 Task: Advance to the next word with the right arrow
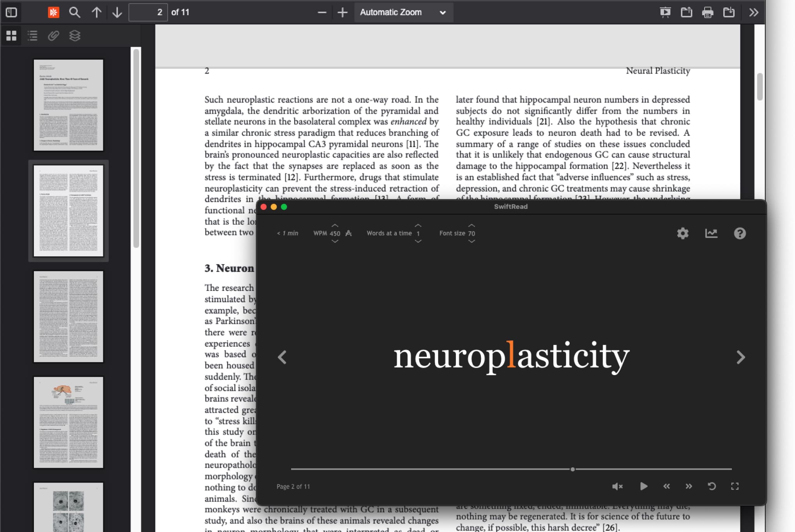coord(741,357)
